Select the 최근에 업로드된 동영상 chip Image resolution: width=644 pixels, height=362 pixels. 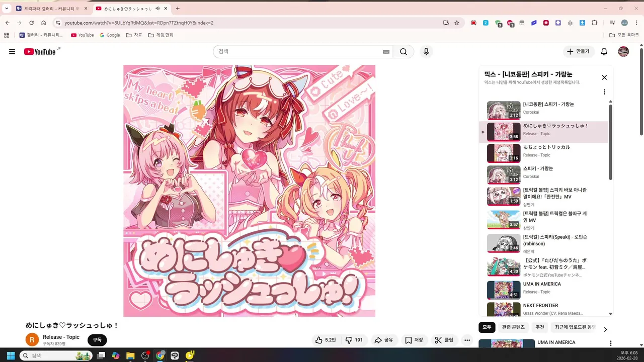click(575, 327)
